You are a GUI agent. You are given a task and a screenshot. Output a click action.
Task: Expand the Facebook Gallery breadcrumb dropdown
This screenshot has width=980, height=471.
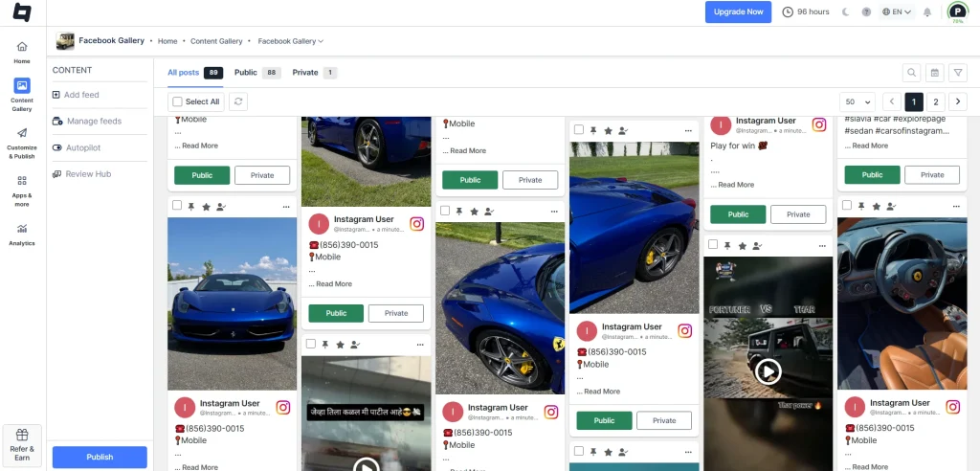click(x=291, y=41)
